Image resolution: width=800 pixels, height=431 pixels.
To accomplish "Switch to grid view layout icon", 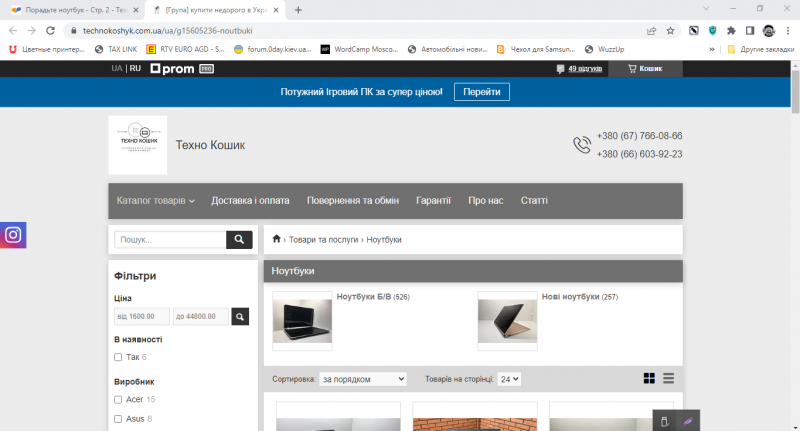I will (x=649, y=378).
